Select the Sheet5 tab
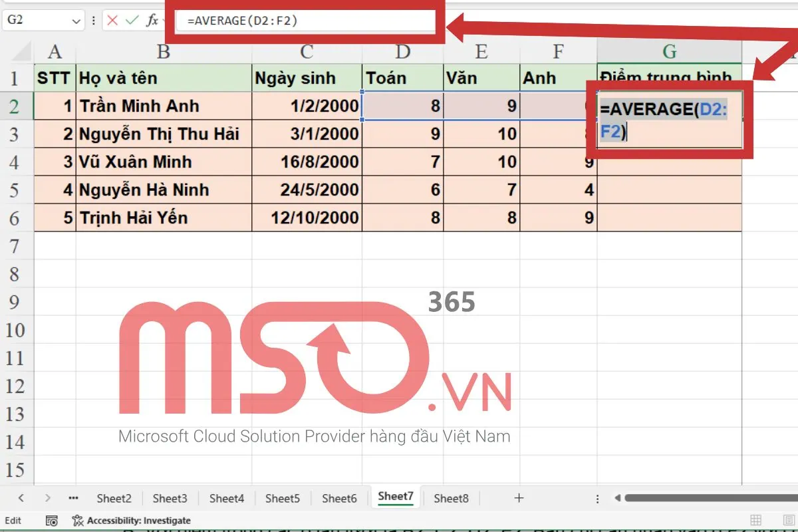The image size is (798, 532). (283, 497)
